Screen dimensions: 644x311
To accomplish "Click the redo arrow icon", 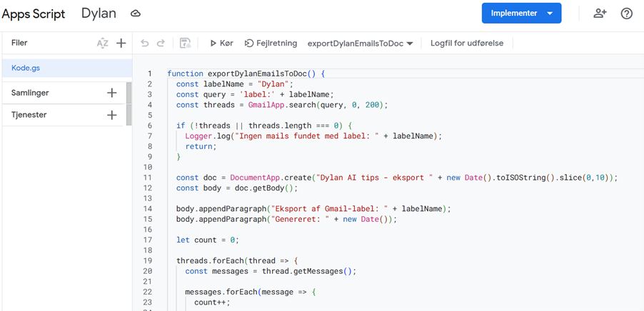I will [x=161, y=44].
